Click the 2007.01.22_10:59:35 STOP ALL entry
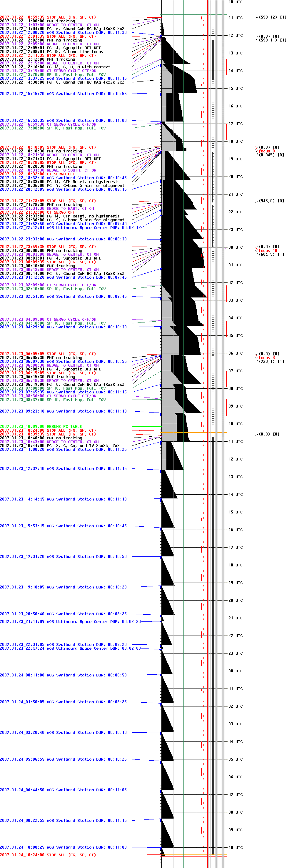This screenshot has height=868, width=294. (x=48, y=17)
